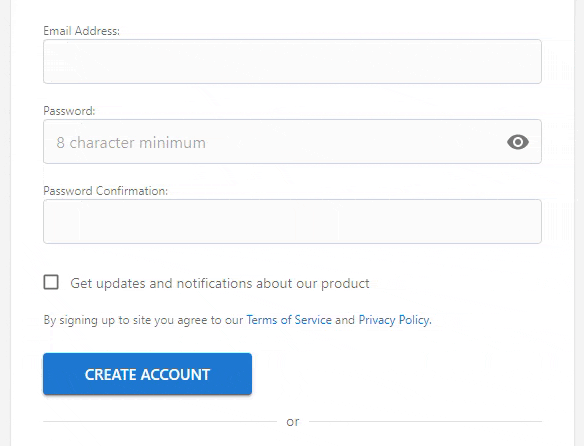Screen dimensions: 584x446
Task: Enable the product updates checkbox
Action: (x=51, y=282)
